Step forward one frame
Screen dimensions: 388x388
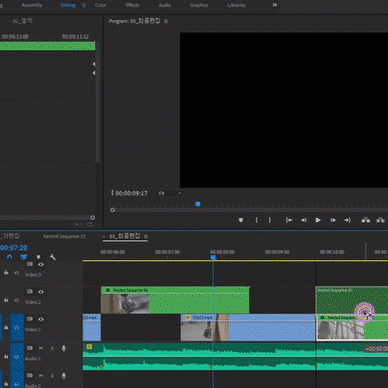pos(333,220)
